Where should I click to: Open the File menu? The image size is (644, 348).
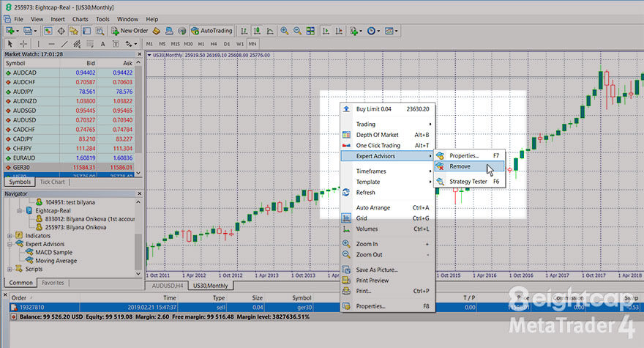[18, 19]
